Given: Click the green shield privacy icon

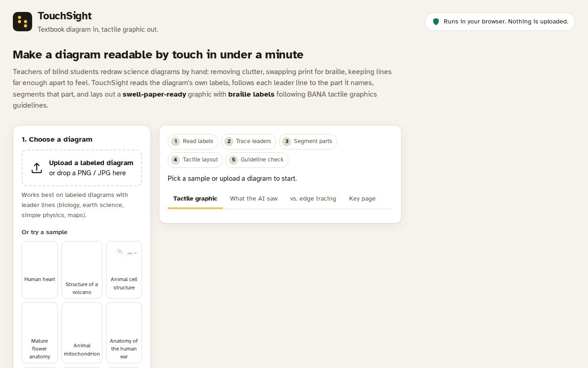Looking at the screenshot, I should [x=436, y=22].
